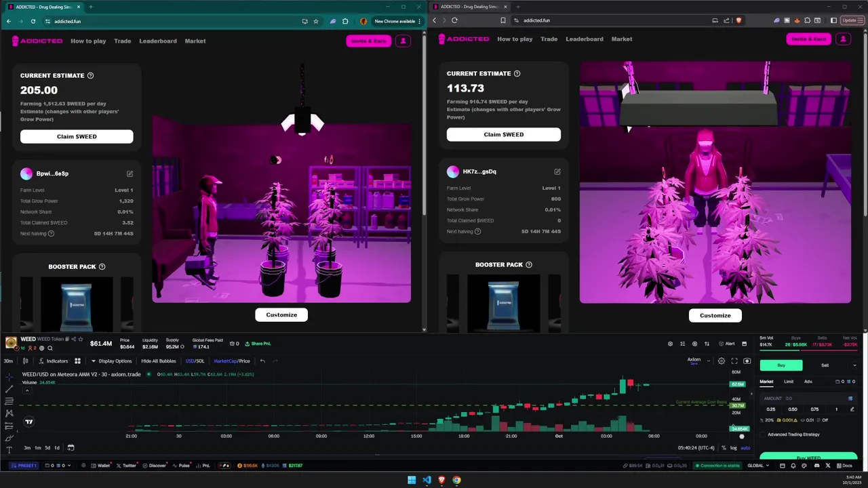
Task: Select the text annotation tool
Action: (9, 450)
